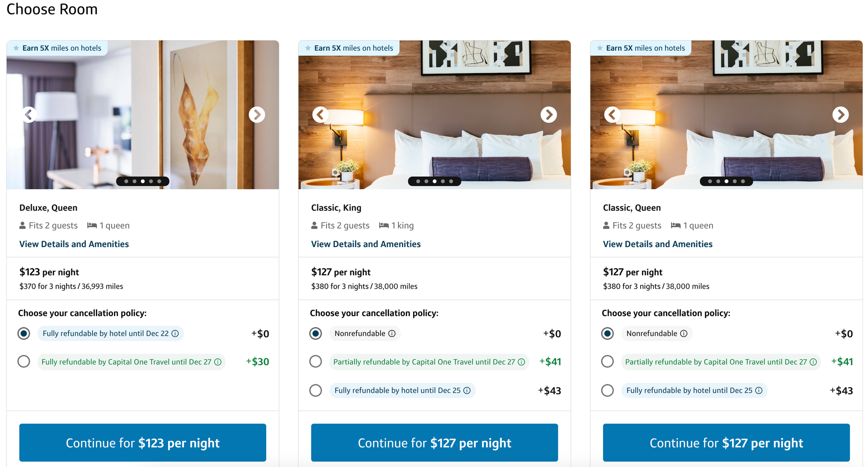Click the right chevron on Classic King image carousel

click(548, 114)
